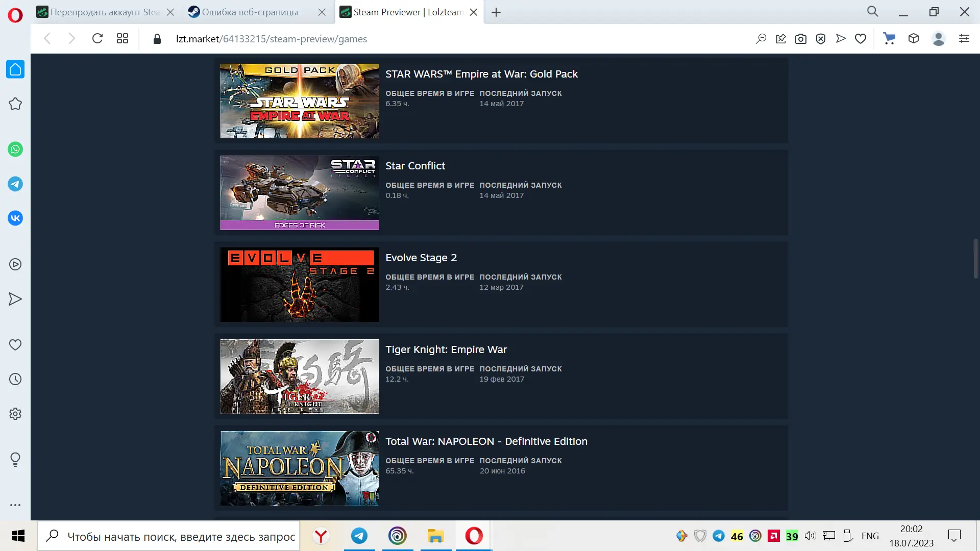The width and height of the screenshot is (980, 551).
Task: Open Opera Easy Setup menu
Action: coord(964,39)
